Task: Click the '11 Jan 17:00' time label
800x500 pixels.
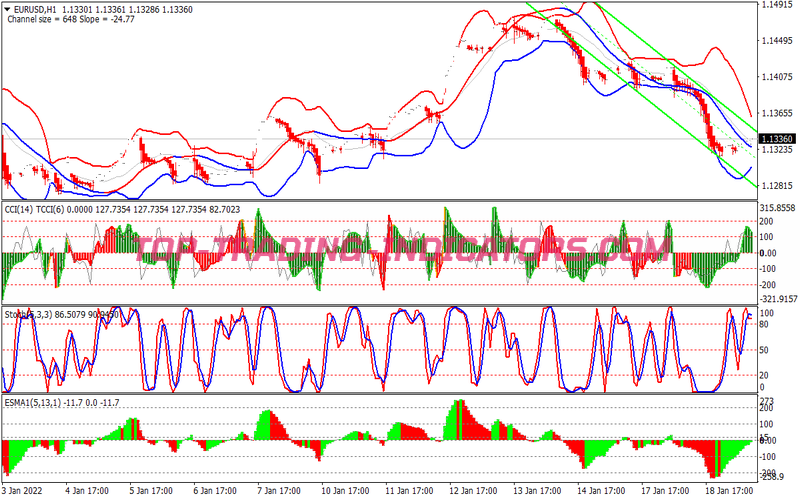Action: (409, 491)
